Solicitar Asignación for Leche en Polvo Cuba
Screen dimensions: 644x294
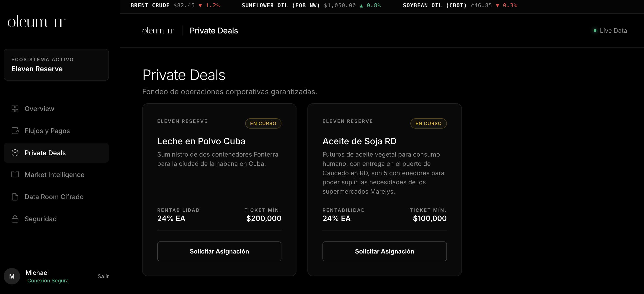219,251
